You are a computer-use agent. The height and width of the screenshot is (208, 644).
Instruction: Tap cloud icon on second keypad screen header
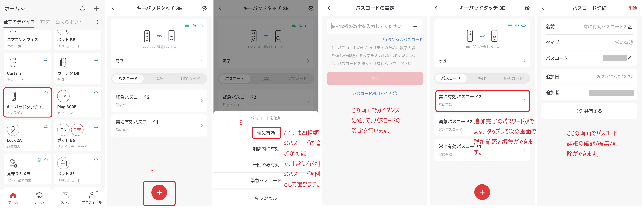(x=200, y=26)
